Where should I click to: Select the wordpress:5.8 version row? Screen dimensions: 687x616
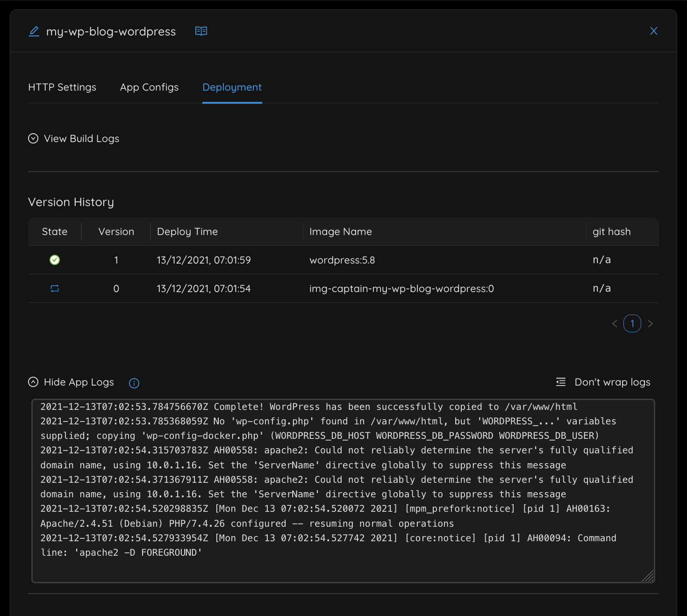coord(342,260)
